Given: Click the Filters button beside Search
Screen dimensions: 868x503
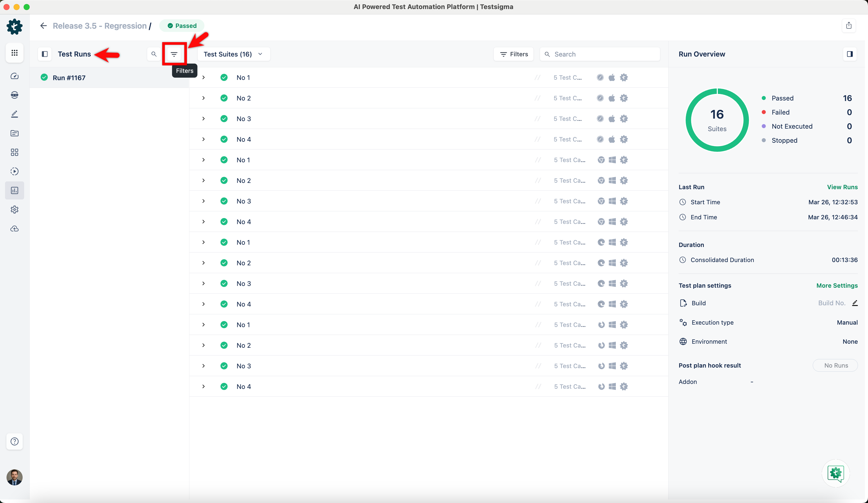Looking at the screenshot, I should [514, 54].
